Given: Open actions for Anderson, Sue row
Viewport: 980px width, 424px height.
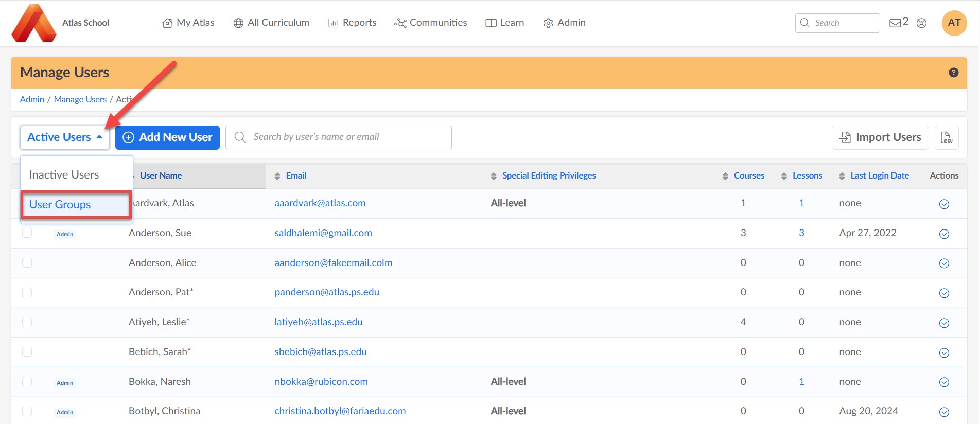Looking at the screenshot, I should [944, 234].
